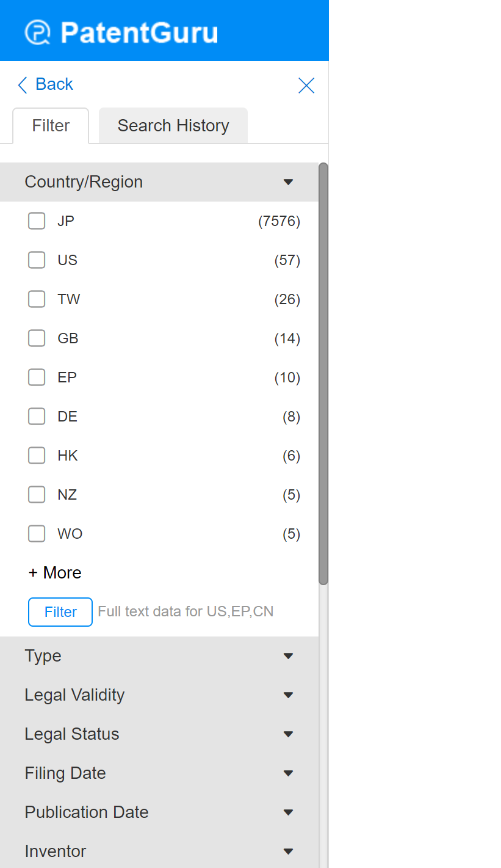The height and width of the screenshot is (868, 501).
Task: Tick the TW region checkbox
Action: (37, 299)
